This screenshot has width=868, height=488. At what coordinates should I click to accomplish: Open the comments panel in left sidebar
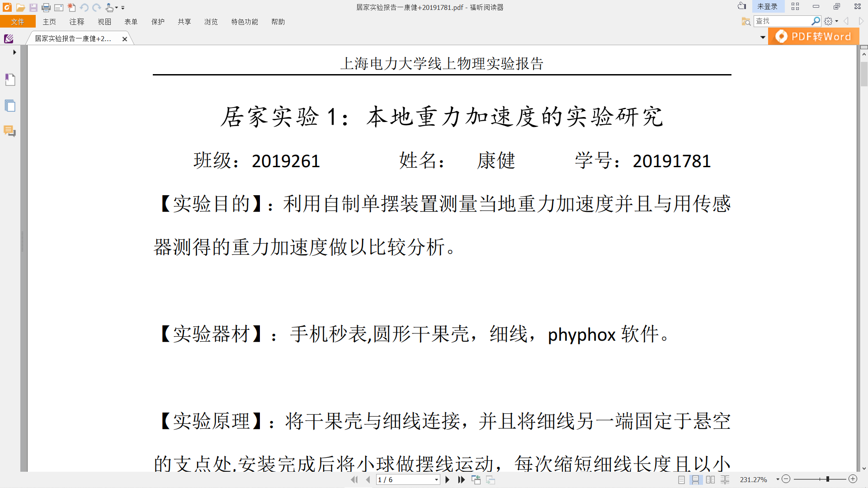point(10,131)
